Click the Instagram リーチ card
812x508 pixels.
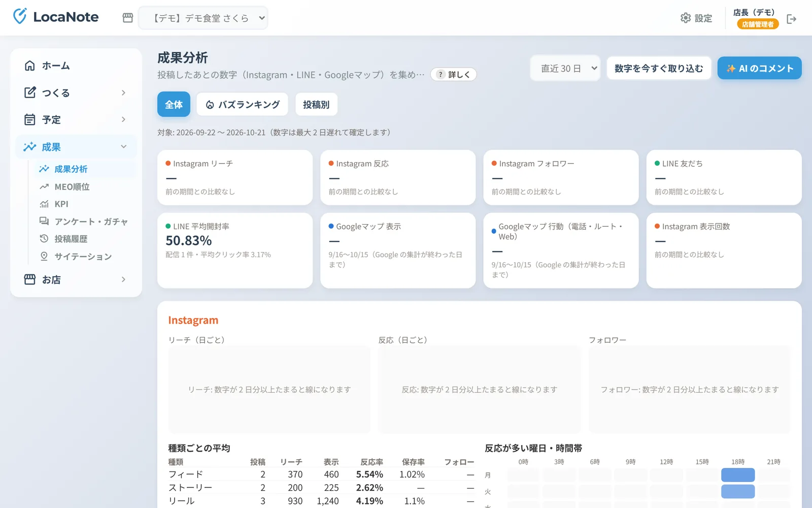coord(235,177)
